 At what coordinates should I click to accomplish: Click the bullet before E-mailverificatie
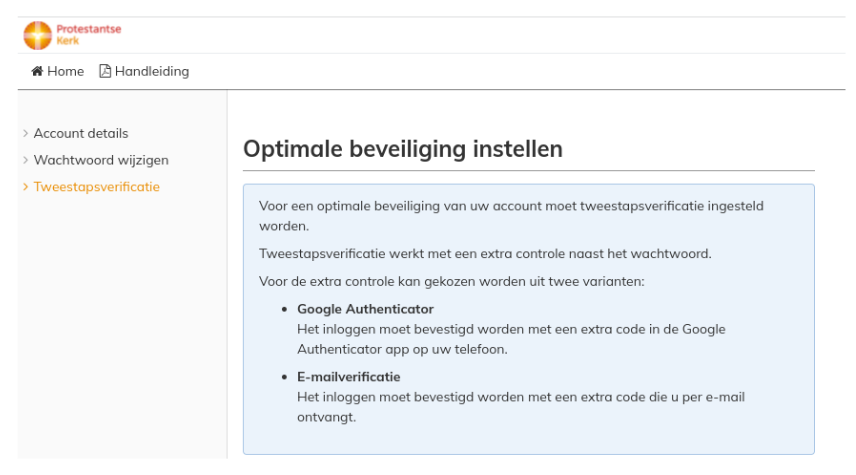click(x=284, y=377)
